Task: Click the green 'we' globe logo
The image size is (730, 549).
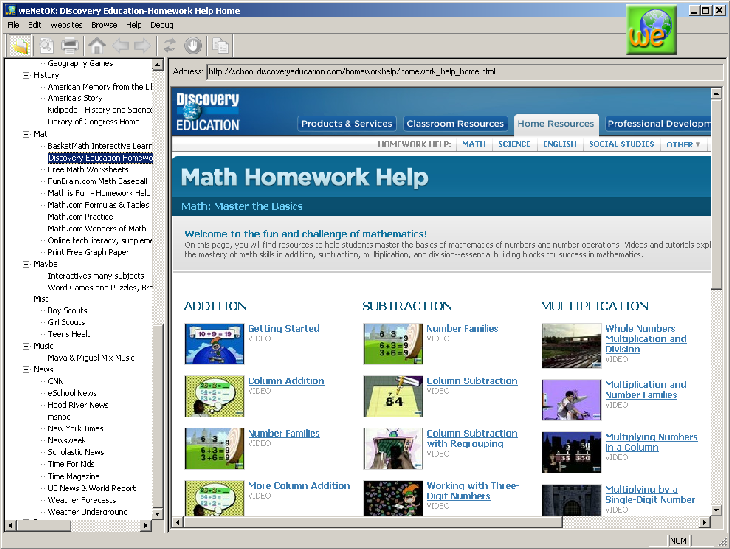Action: click(x=651, y=30)
